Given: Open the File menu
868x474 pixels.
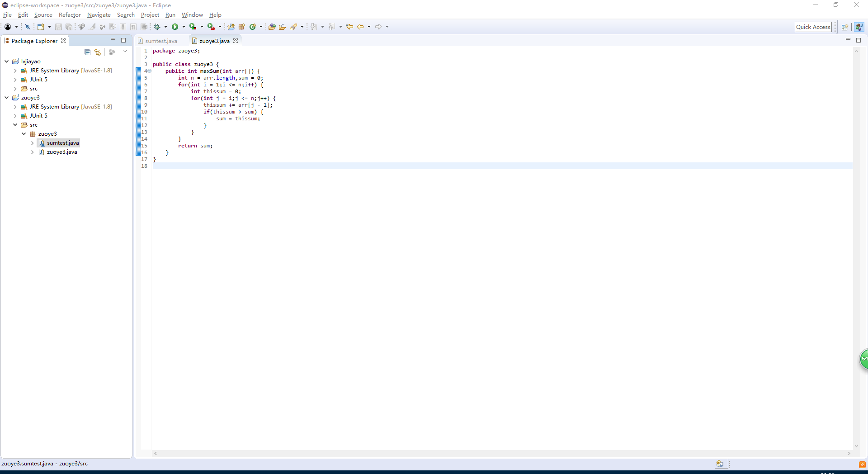Looking at the screenshot, I should pos(7,15).
